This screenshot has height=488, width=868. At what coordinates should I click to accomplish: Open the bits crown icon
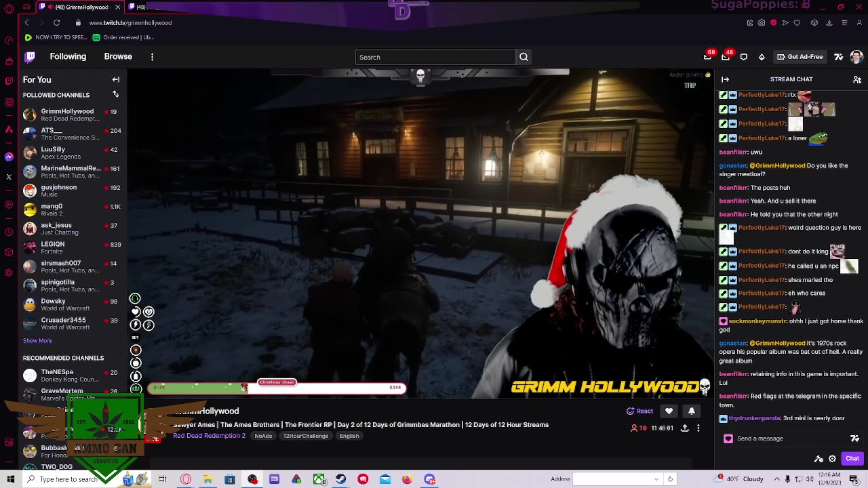coord(762,57)
